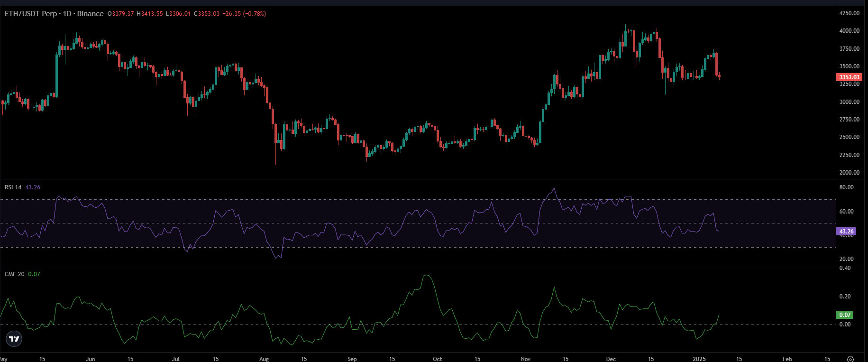The image size is (868, 362).
Task: Click the high value H3413.55
Action: tap(150, 14)
